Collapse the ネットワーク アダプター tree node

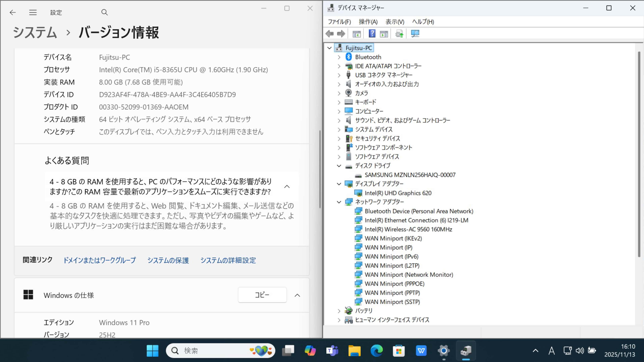(339, 202)
